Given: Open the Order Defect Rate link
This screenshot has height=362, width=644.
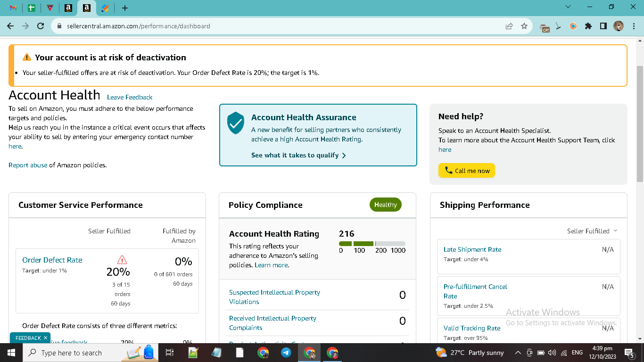Looking at the screenshot, I should click(52, 260).
